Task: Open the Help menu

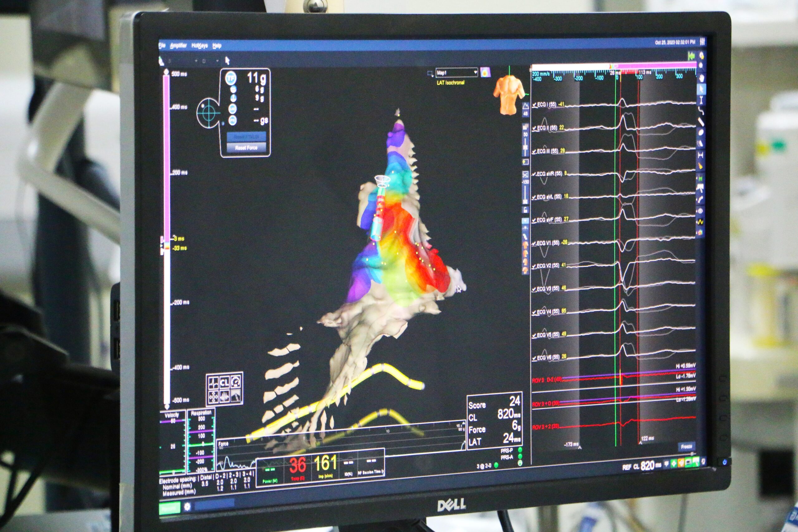Action: coord(217,46)
